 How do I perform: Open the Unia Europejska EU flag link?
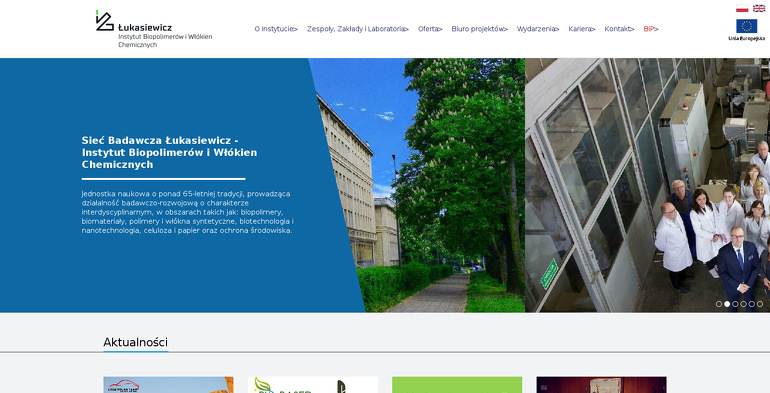click(746, 29)
